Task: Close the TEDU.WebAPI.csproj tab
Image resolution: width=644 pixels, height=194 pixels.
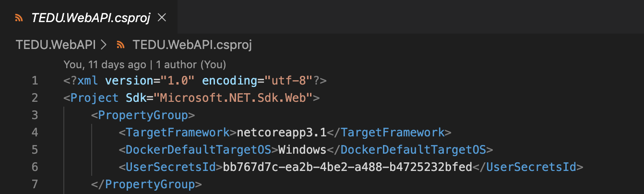Action: tap(162, 18)
